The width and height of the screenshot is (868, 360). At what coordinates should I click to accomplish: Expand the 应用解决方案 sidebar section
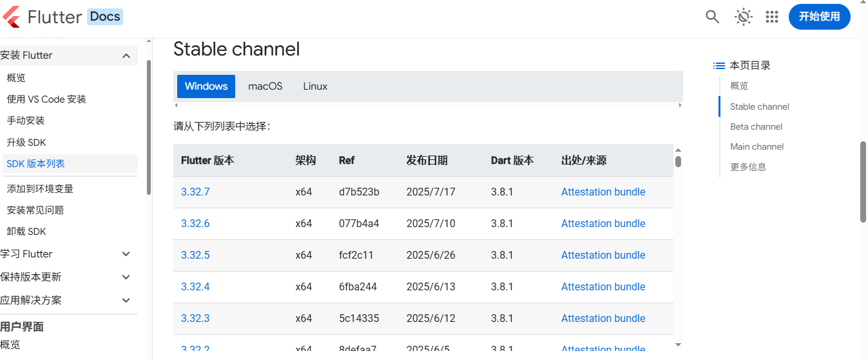(x=126, y=301)
